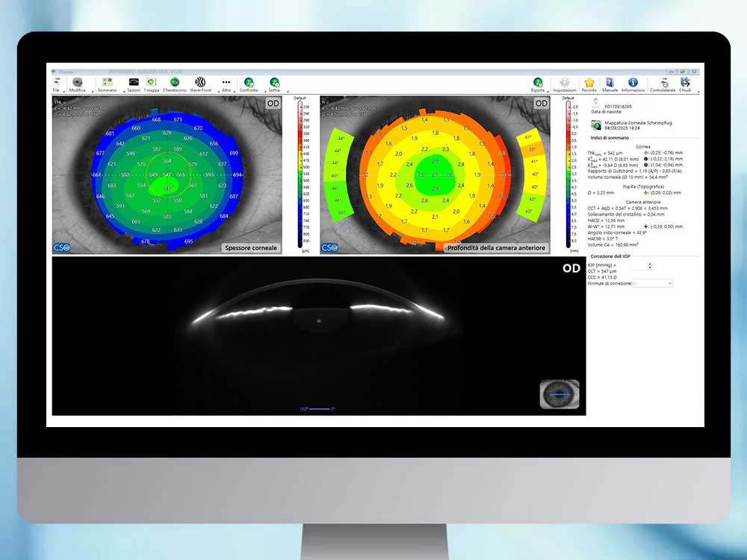This screenshot has width=747, height=560.
Task: Click the IOP mmHg stepper arrows
Action: click(650, 265)
